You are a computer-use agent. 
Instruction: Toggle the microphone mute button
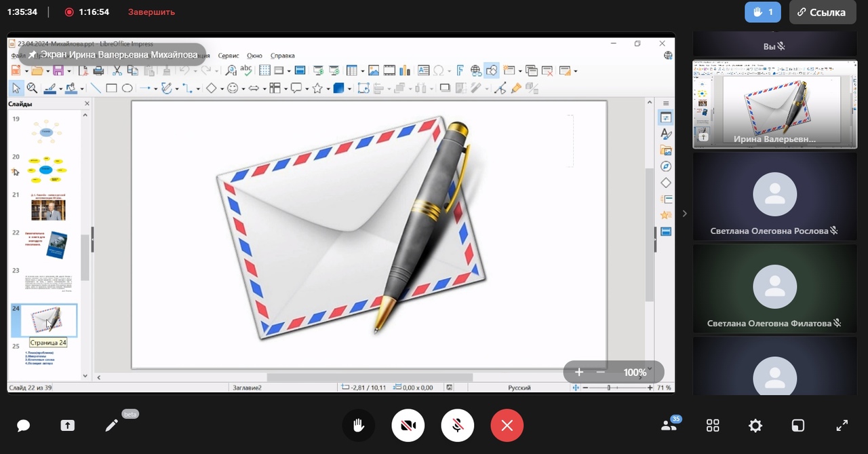458,425
